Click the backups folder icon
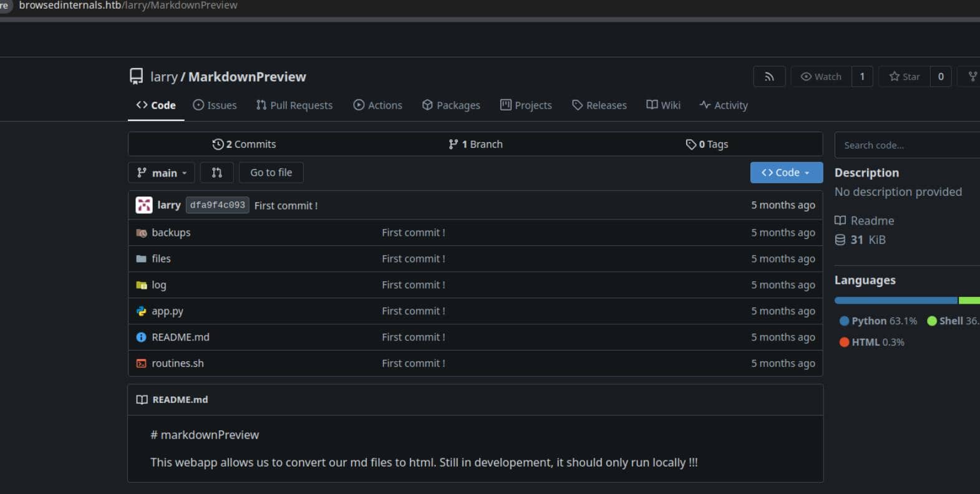The image size is (980, 494). (142, 233)
